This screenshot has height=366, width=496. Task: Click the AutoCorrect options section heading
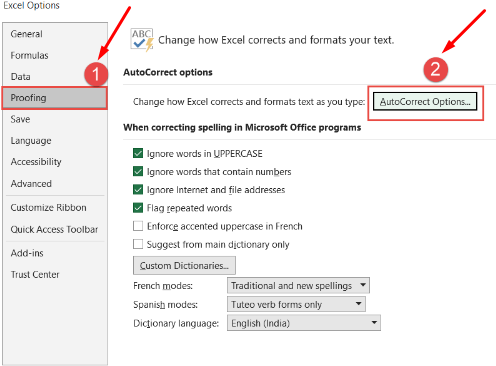[x=168, y=72]
